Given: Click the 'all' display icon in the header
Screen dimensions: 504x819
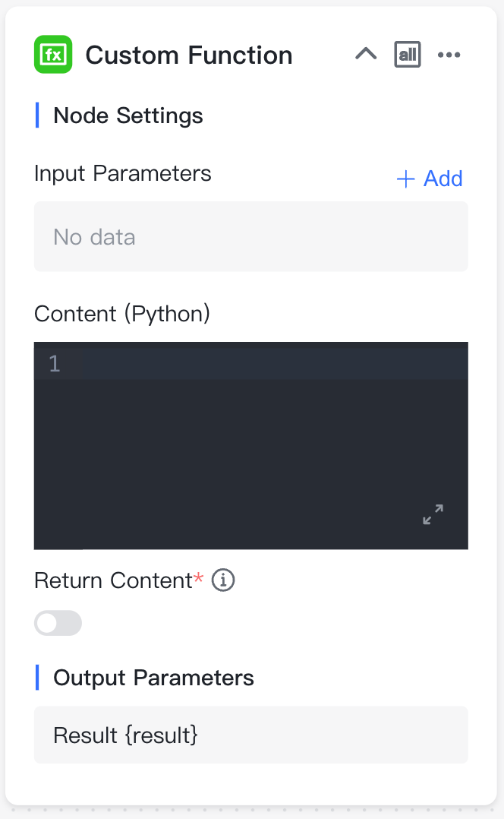Looking at the screenshot, I should [x=408, y=55].
